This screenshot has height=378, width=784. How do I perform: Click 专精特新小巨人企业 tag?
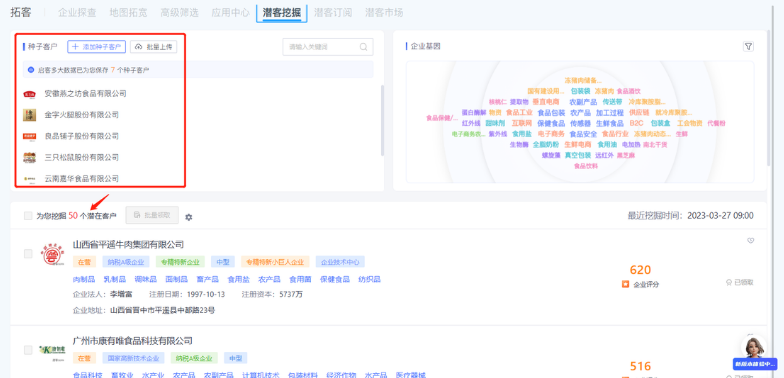tap(275, 262)
